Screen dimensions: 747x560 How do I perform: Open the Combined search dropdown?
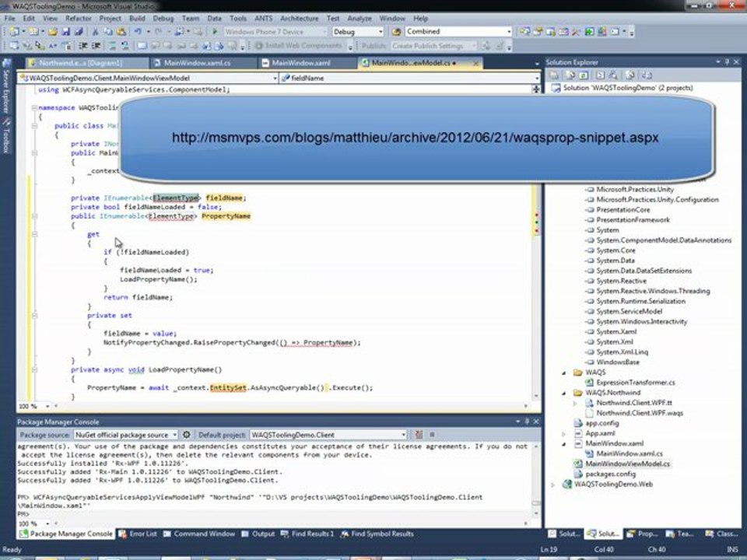tap(509, 32)
